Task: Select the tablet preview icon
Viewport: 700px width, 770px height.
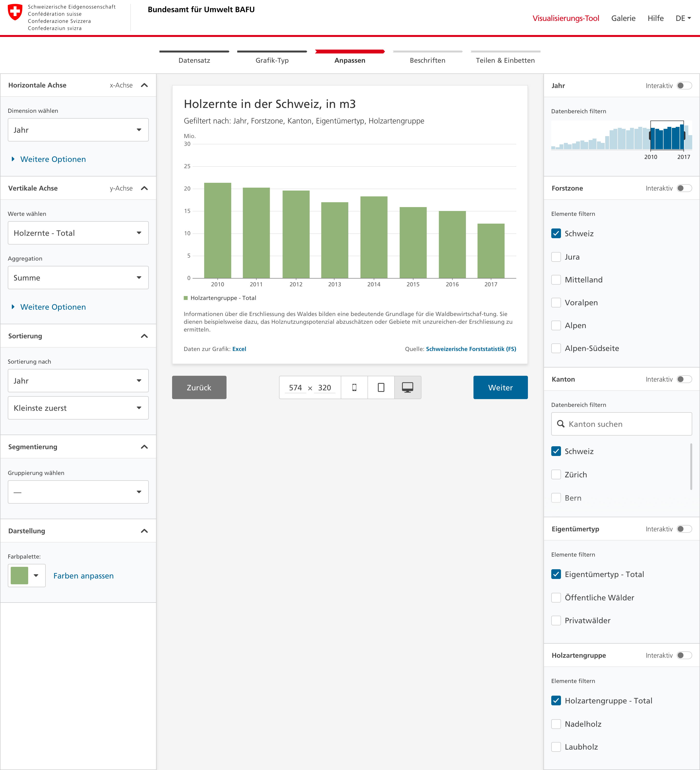Action: [x=381, y=387]
